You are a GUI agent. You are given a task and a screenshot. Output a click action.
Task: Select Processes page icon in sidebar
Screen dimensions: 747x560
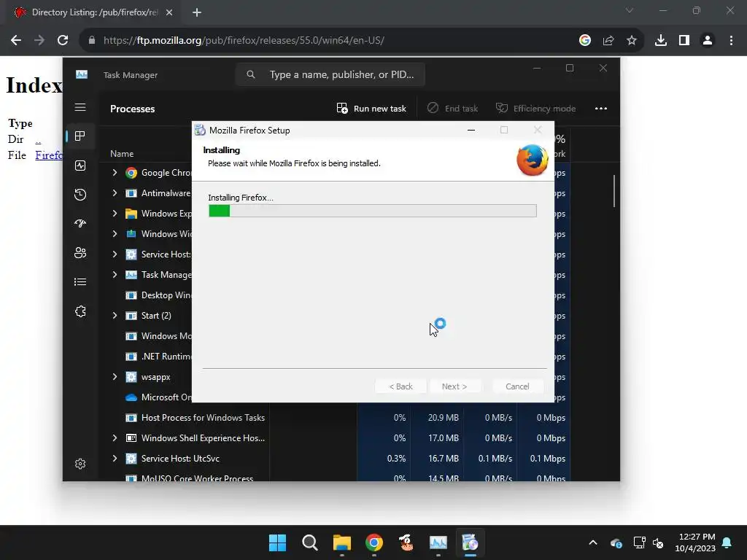[80, 136]
